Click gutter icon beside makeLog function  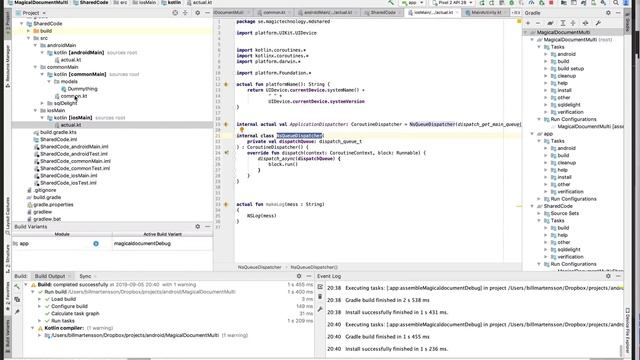point(226,204)
